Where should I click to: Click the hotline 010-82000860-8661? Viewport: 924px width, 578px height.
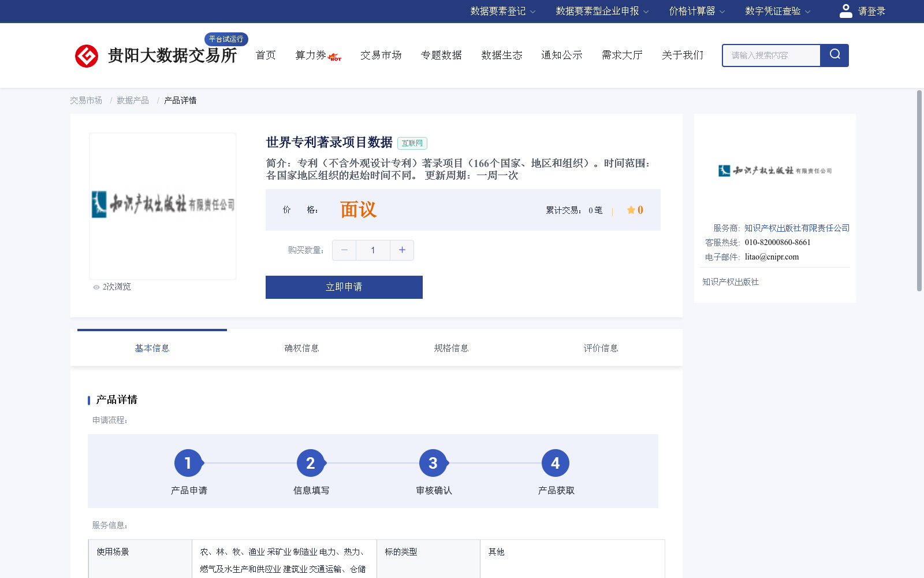tap(777, 243)
